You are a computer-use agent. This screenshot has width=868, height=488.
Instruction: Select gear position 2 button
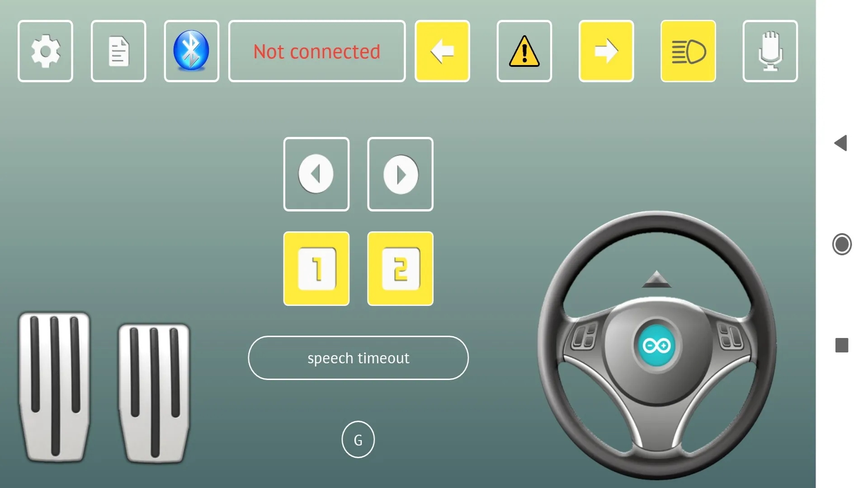[400, 268]
